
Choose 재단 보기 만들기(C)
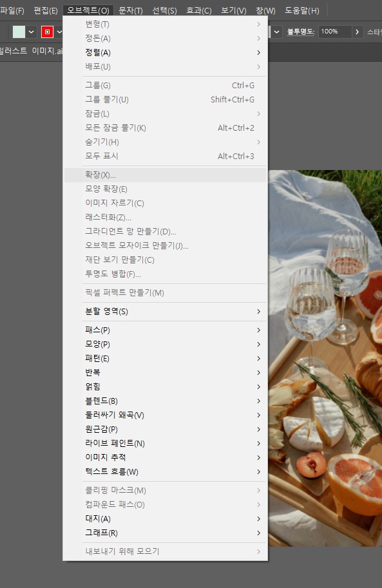point(165,260)
